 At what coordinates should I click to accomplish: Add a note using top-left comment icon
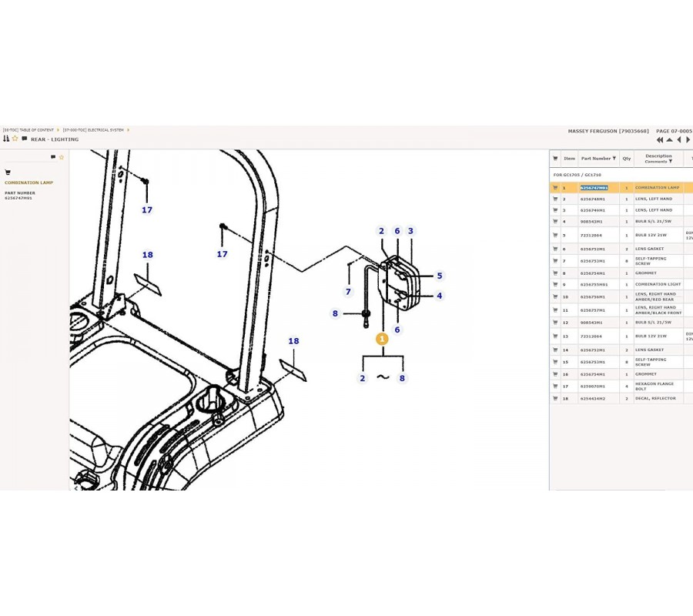tap(25, 139)
